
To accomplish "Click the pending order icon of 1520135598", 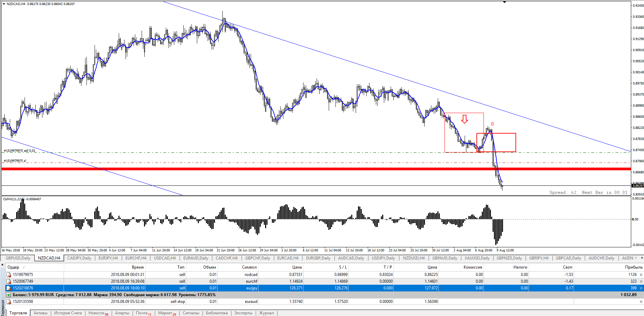I will 9,302.
